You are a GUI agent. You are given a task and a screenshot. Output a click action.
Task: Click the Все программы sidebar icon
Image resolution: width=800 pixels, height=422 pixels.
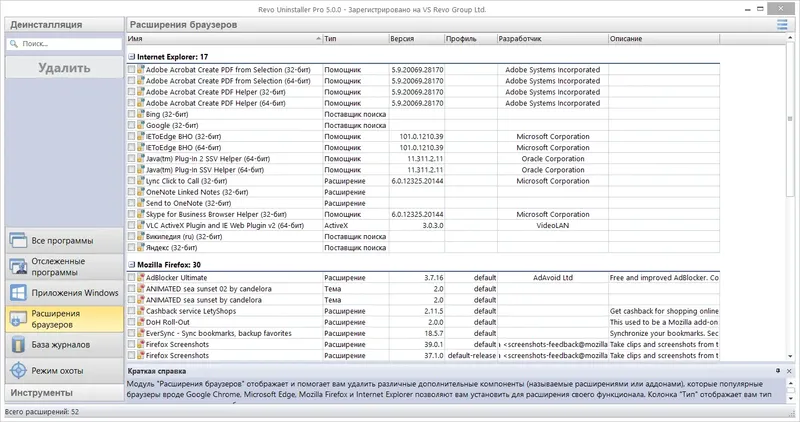click(x=18, y=240)
